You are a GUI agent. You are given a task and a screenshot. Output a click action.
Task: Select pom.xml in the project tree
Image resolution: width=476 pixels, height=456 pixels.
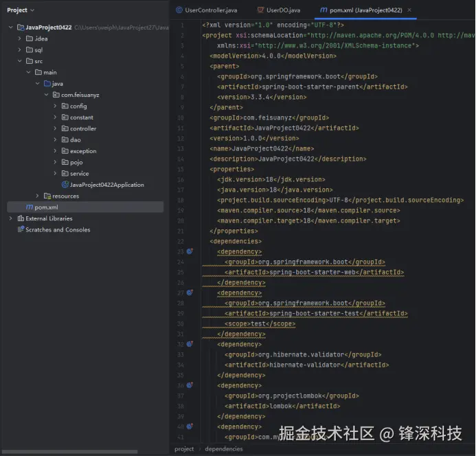85,207
